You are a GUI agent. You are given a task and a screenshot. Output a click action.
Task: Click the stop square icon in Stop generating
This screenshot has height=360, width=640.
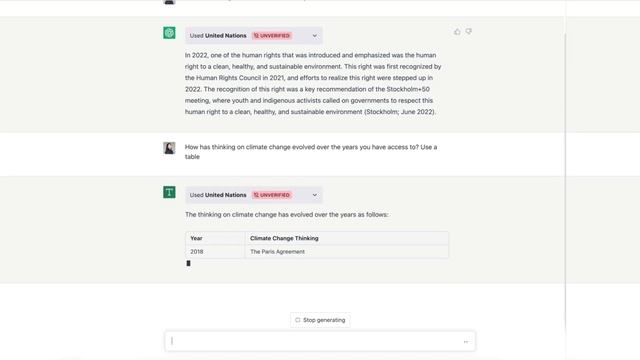[x=298, y=320]
